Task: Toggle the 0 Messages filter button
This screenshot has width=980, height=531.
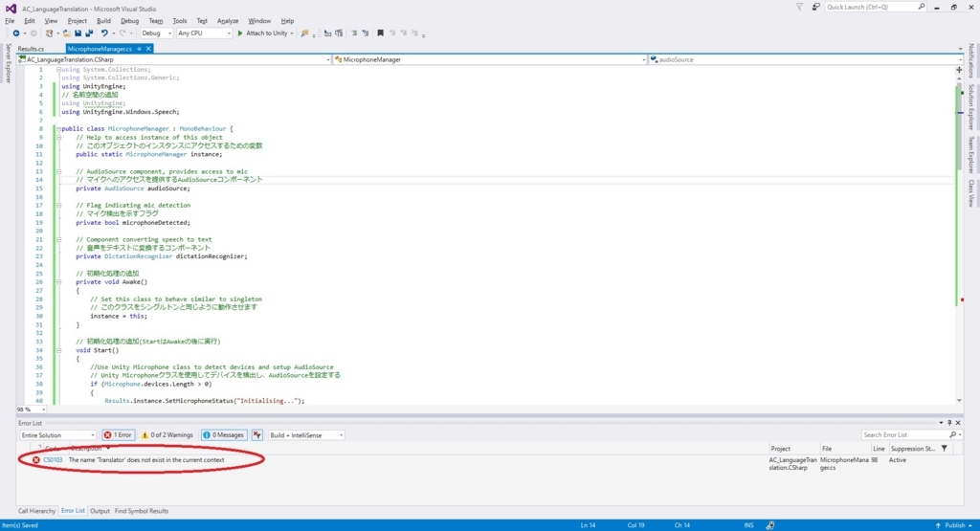Action: (223, 434)
